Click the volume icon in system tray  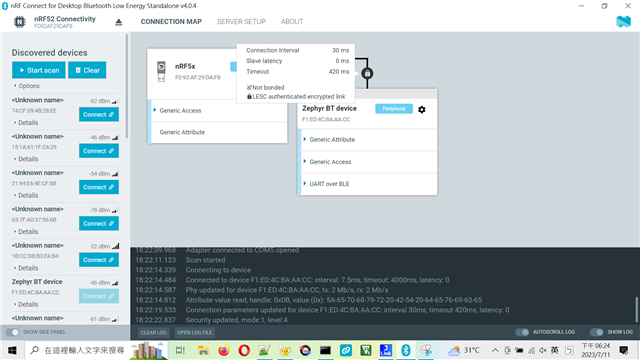coord(543,350)
